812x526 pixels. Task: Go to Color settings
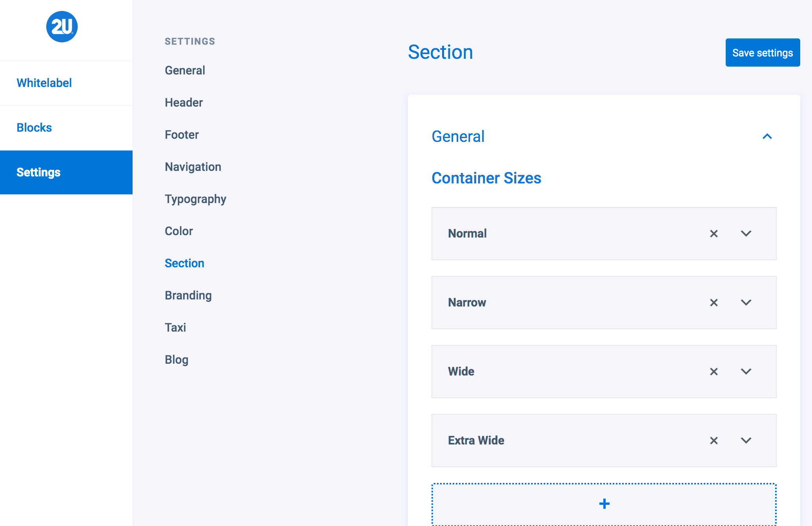[x=178, y=231]
